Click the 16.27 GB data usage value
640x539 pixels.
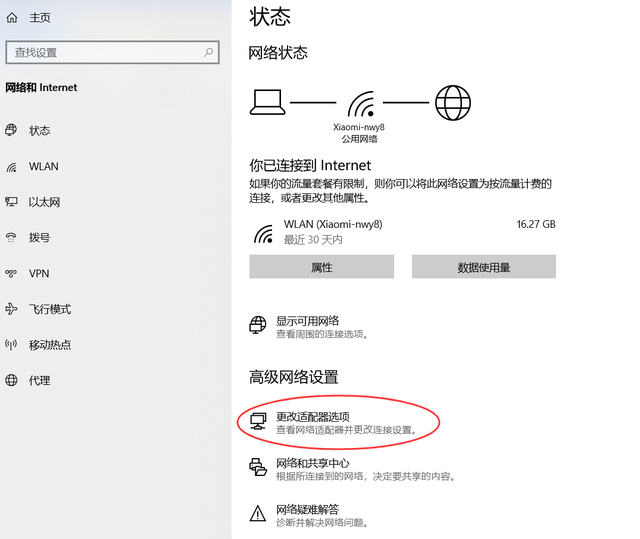tap(536, 224)
